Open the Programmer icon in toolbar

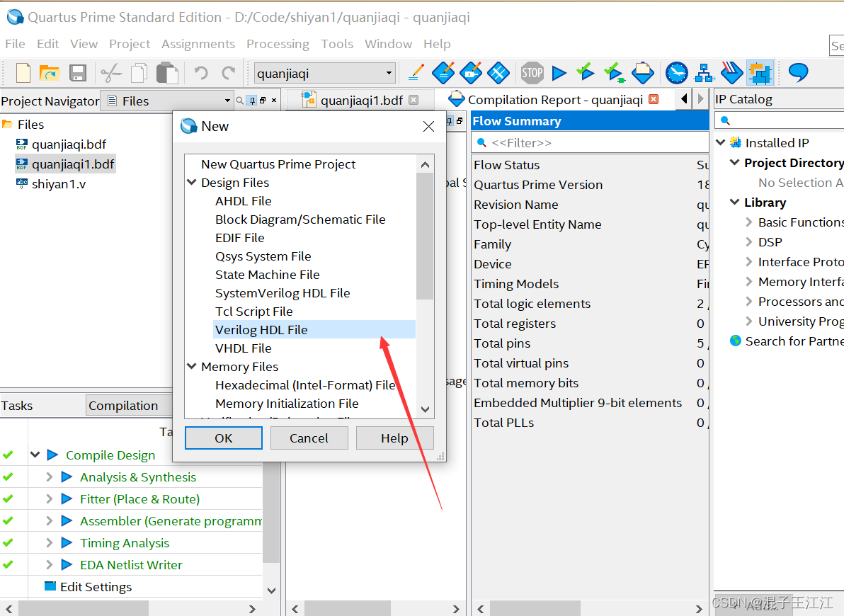[x=731, y=73]
